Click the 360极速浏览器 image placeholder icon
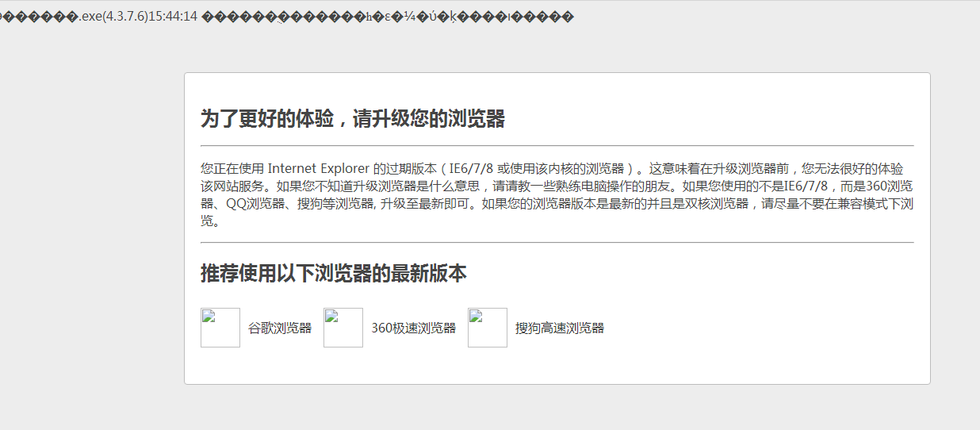The image size is (980, 430). point(343,328)
